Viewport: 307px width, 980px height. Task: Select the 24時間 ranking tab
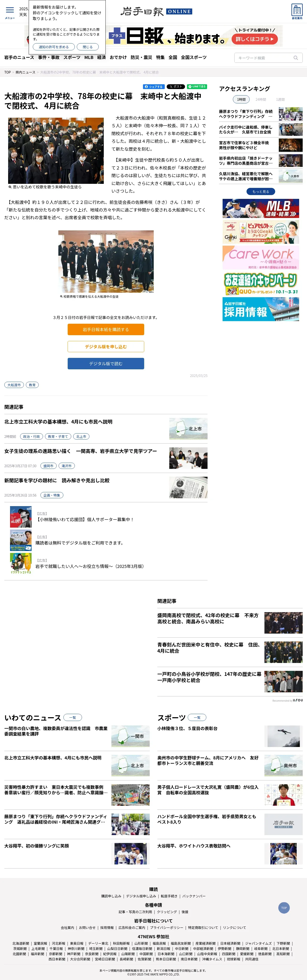[x=261, y=99]
